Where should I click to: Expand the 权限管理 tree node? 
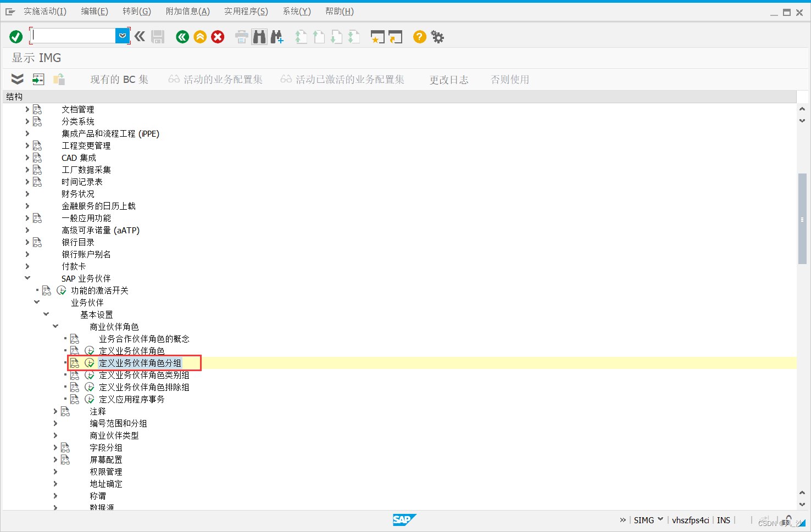click(x=55, y=472)
